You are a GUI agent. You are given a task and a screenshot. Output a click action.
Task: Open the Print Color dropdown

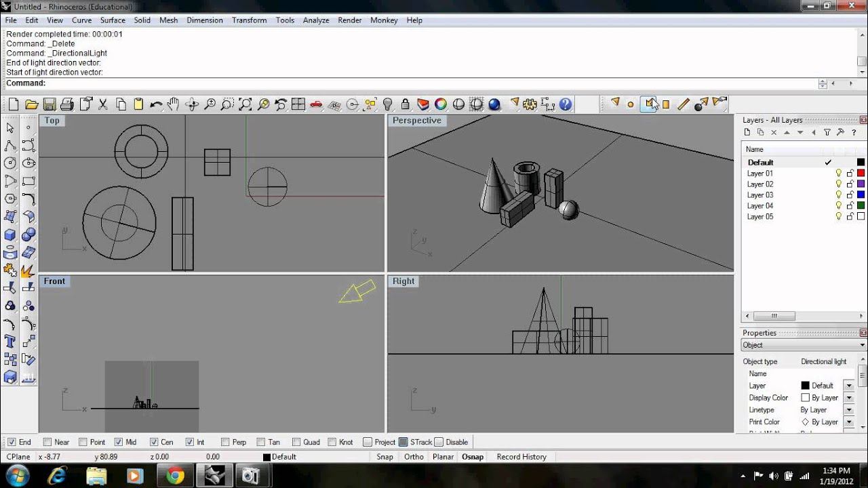pyautogui.click(x=848, y=422)
